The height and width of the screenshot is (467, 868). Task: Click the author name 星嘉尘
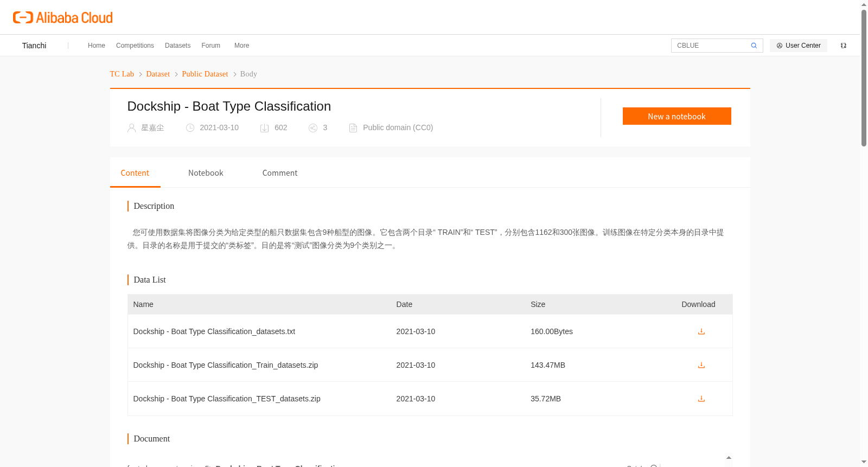tap(152, 128)
